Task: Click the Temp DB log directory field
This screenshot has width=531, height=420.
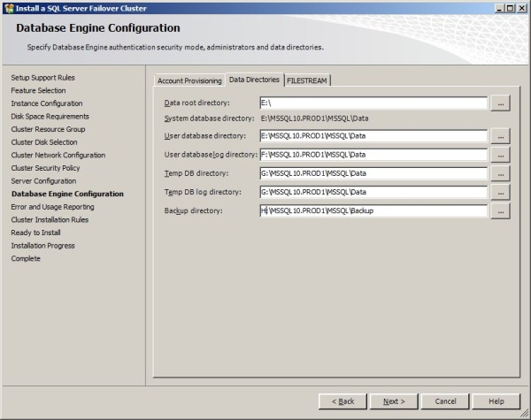Action: point(373,192)
